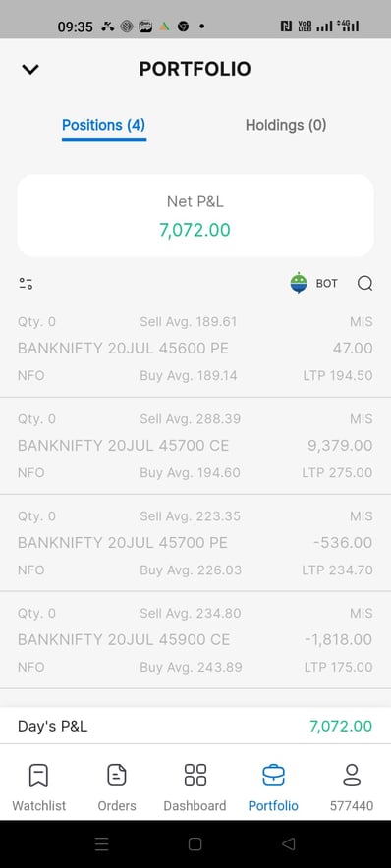This screenshot has height=868, width=391.
Task: Tap the Android home square button
Action: (x=195, y=843)
